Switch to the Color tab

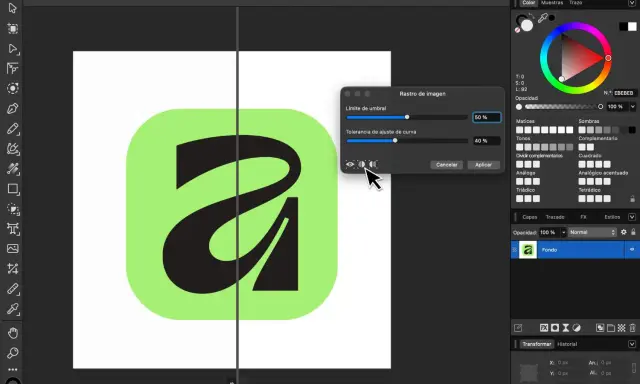click(529, 3)
